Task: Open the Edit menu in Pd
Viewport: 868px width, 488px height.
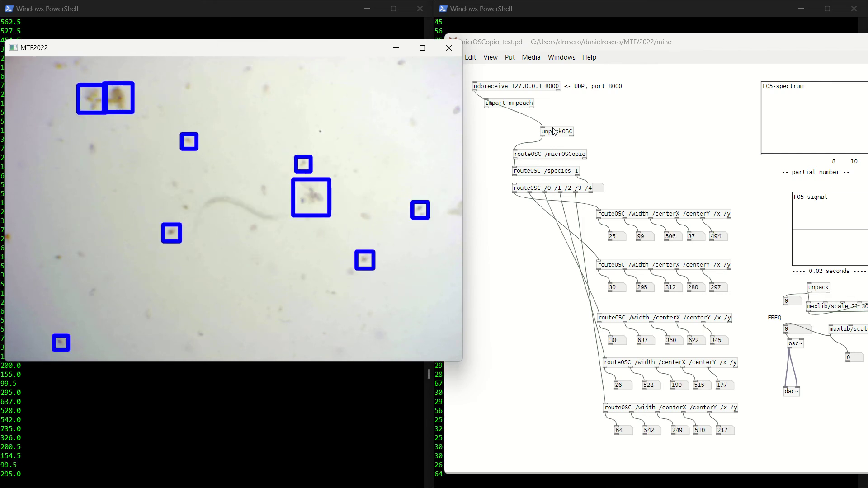Action: tap(470, 57)
